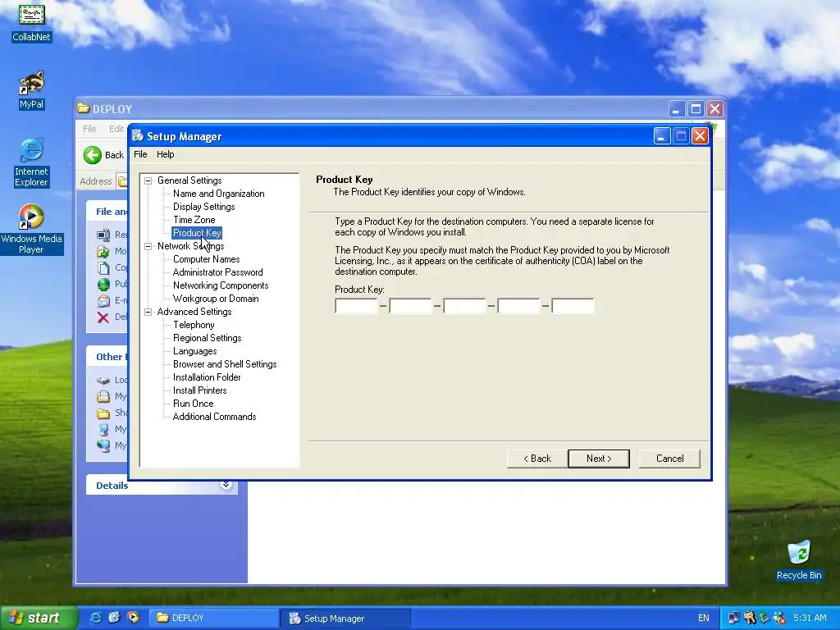Click the green Back arrow in DEPLOY window
The image size is (840, 630).
[92, 155]
